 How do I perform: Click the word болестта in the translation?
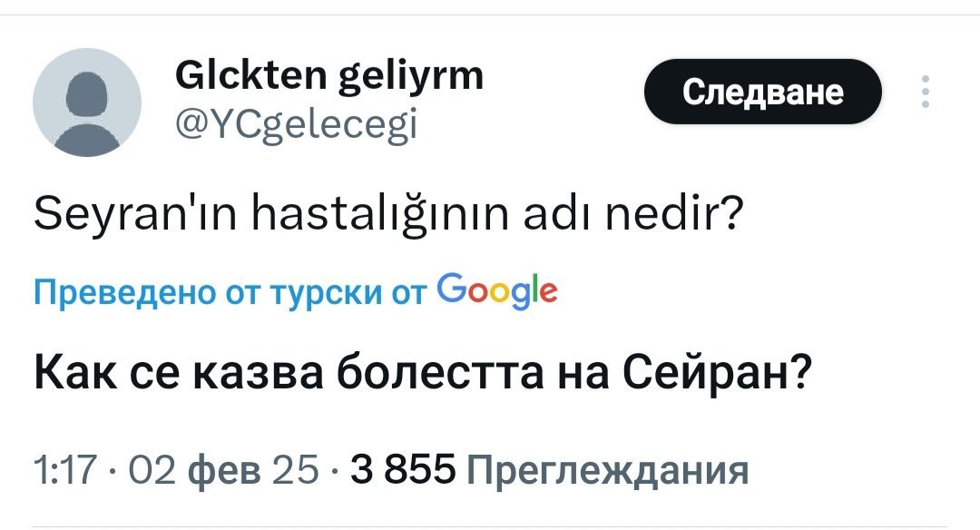(x=440, y=372)
